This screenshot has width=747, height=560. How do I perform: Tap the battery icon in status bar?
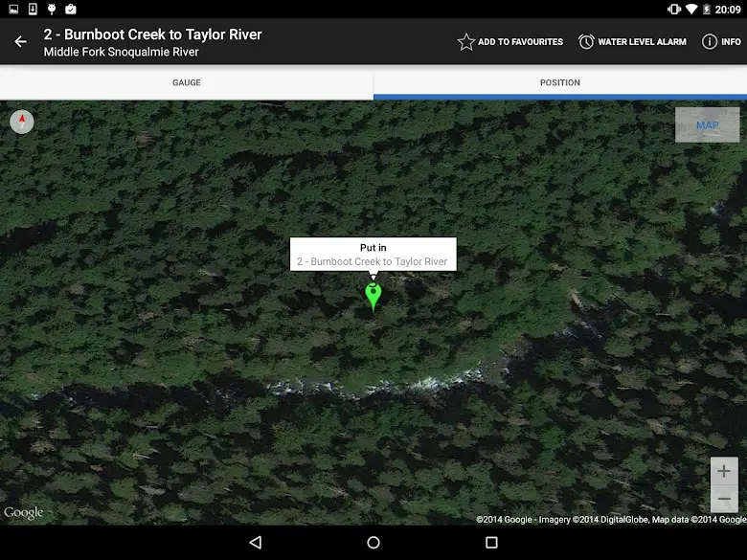707,10
